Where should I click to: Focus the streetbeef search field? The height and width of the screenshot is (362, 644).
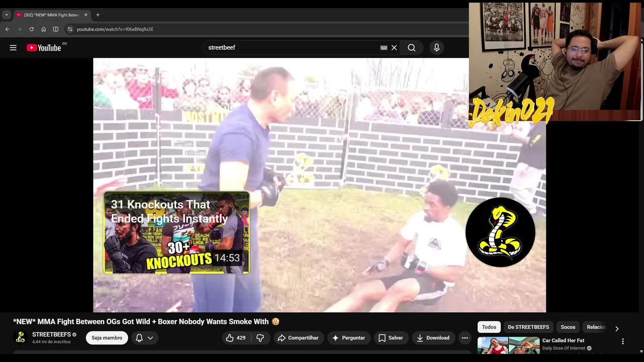point(292,48)
